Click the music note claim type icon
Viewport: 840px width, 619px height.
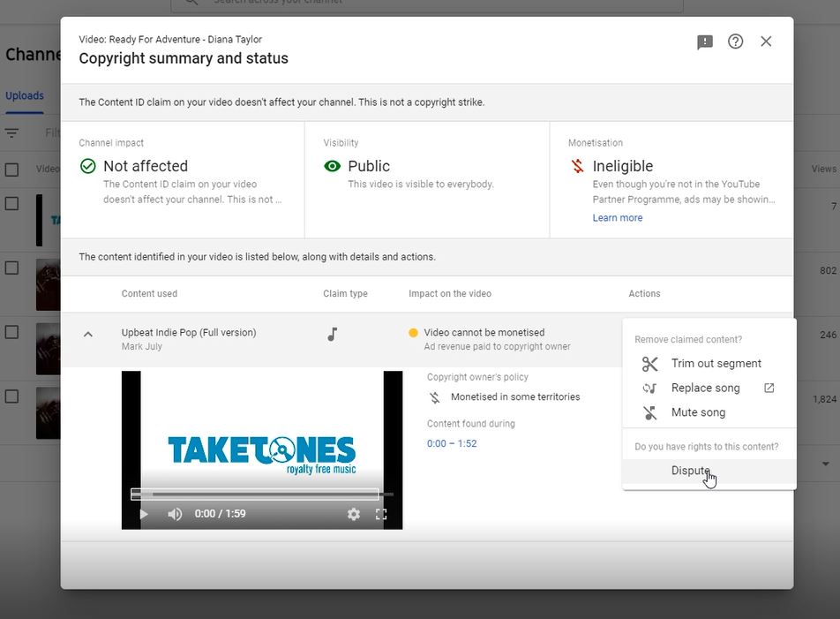(x=332, y=334)
